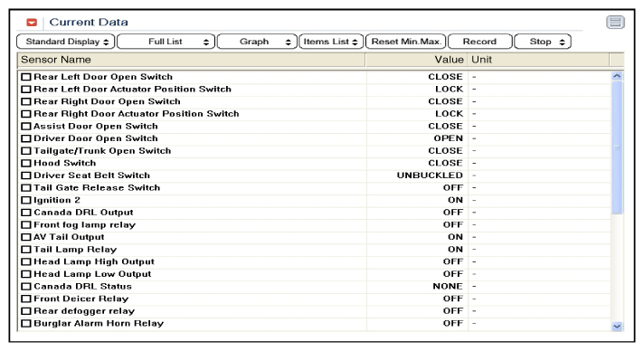
Task: Tick the Hood Switch checkbox
Action: (26, 163)
